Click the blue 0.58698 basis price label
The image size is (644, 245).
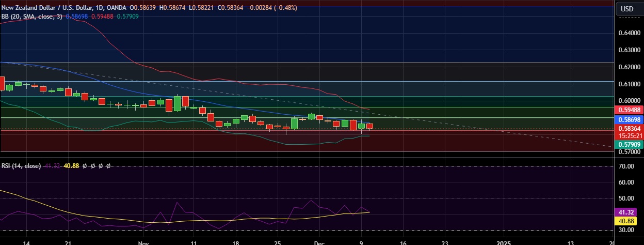pos(629,119)
